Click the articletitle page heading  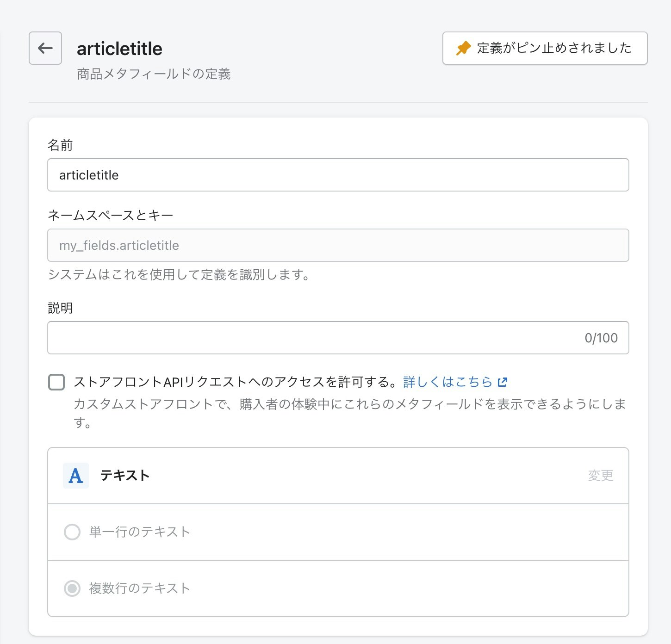[119, 48]
